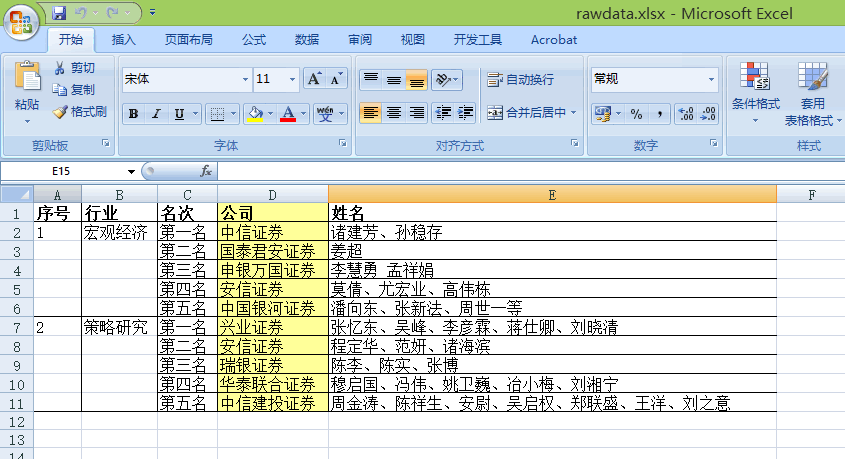
Task: Click the Office button
Action: (x=21, y=22)
